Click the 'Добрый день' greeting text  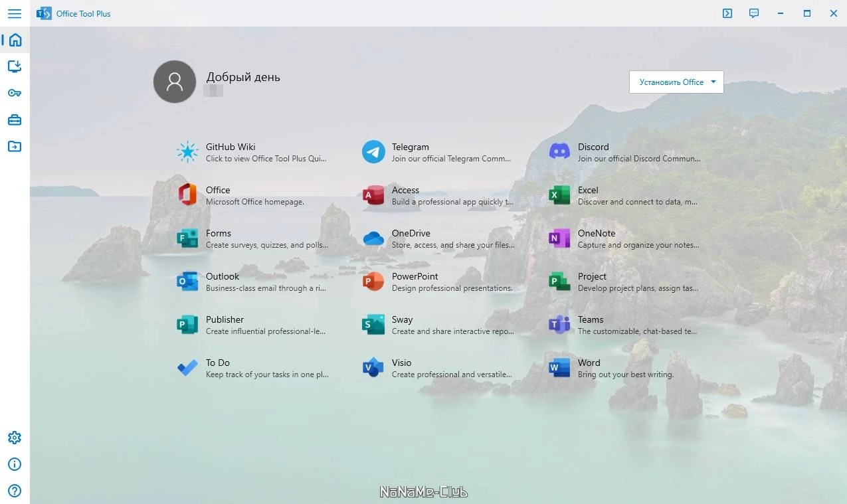click(x=243, y=77)
